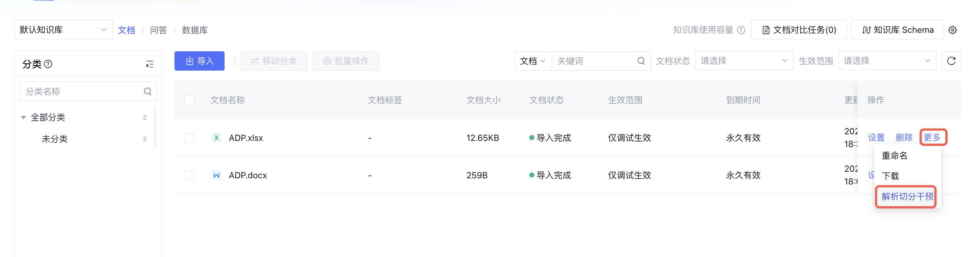The height and width of the screenshot is (257, 980).
Task: Click the category help question icon
Action: point(48,64)
